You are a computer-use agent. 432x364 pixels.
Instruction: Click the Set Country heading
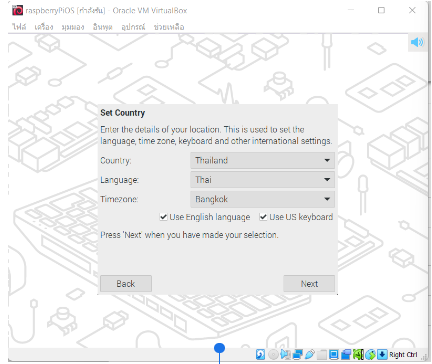pyautogui.click(x=123, y=113)
